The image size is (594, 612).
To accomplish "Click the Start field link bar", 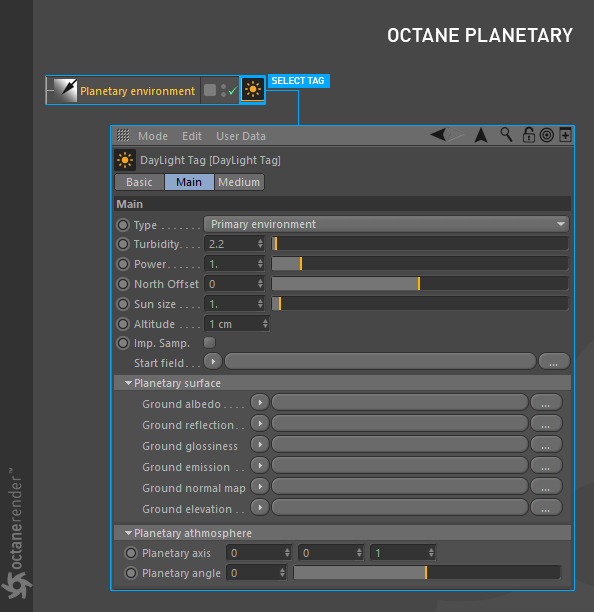I will click(x=381, y=361).
